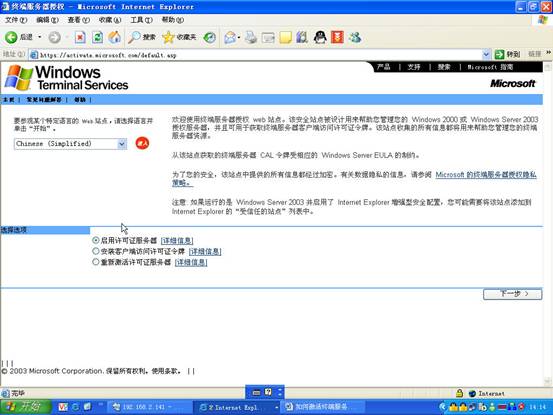Refresh the page using the green arrows icon

(x=97, y=37)
